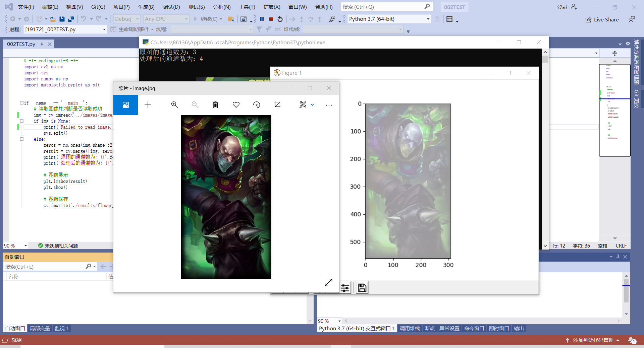Screen dimensions: 644x348
Task: Open the Call Stack (调用堆栈) tab
Action: (x=410, y=329)
